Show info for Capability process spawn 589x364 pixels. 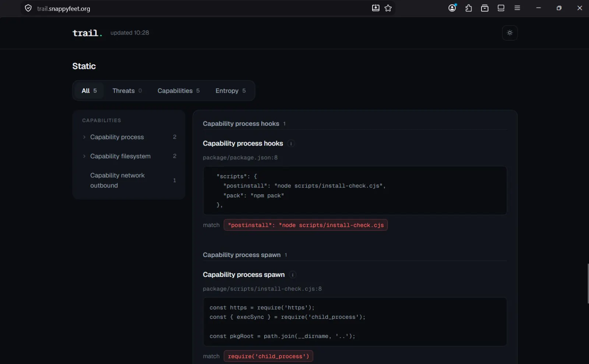293,275
